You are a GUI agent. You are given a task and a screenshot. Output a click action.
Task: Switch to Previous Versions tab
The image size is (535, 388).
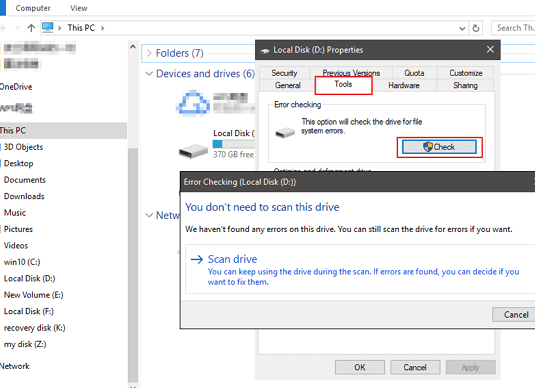[351, 73]
